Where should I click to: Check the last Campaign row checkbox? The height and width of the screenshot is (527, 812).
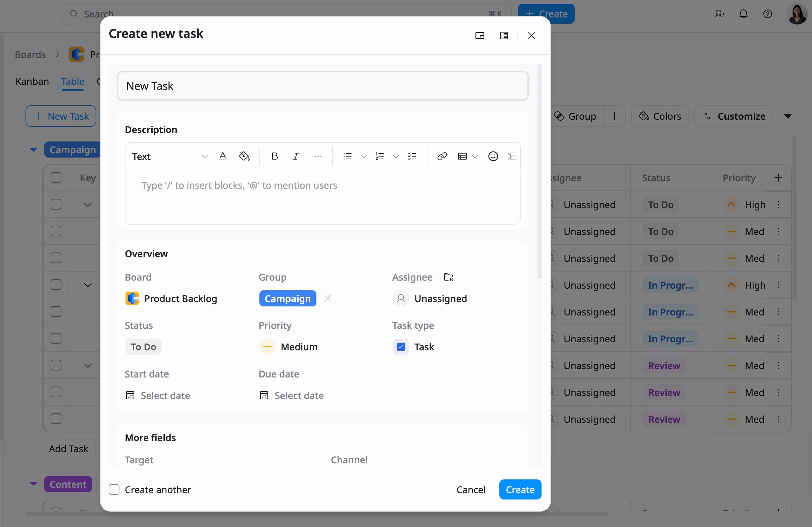click(x=56, y=419)
